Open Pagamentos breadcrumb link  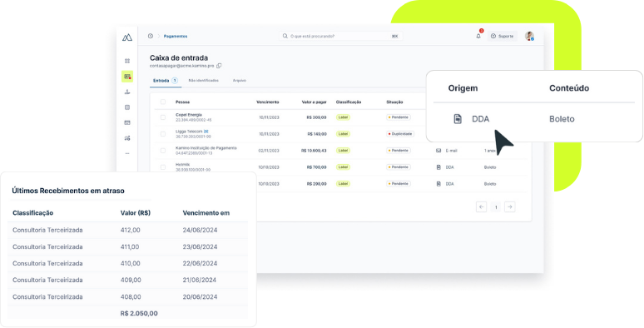pyautogui.click(x=176, y=36)
